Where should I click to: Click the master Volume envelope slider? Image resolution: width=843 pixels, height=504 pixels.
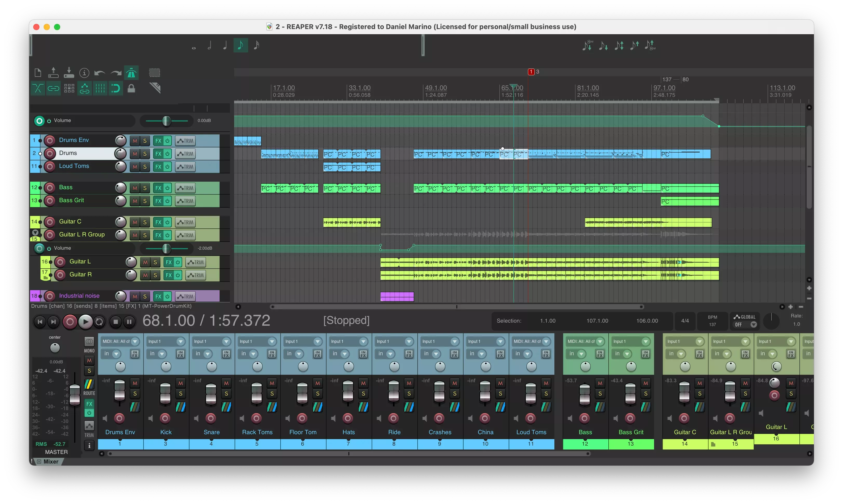[x=166, y=121]
